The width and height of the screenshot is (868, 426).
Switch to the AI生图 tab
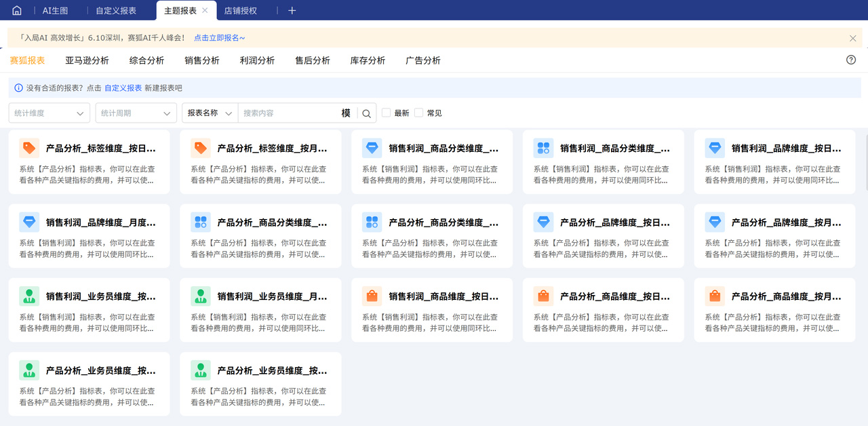pos(56,10)
